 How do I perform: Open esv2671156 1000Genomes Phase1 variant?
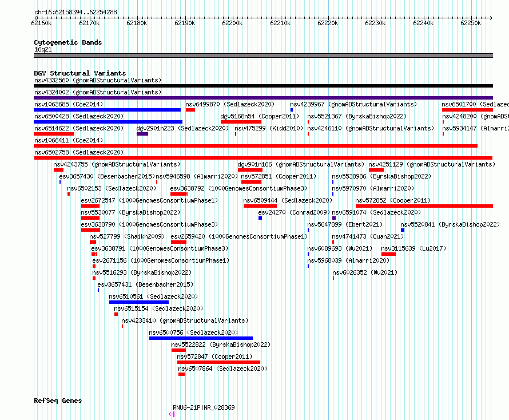point(161,260)
